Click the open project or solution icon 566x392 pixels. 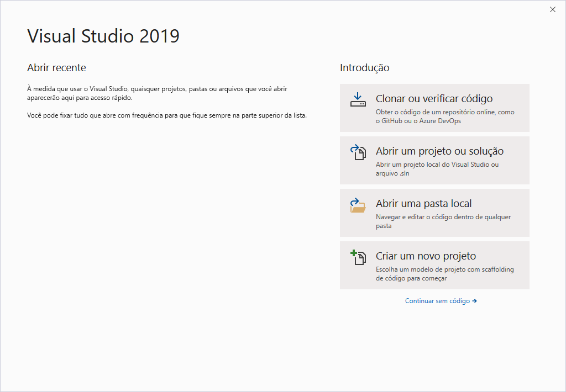pos(358,152)
